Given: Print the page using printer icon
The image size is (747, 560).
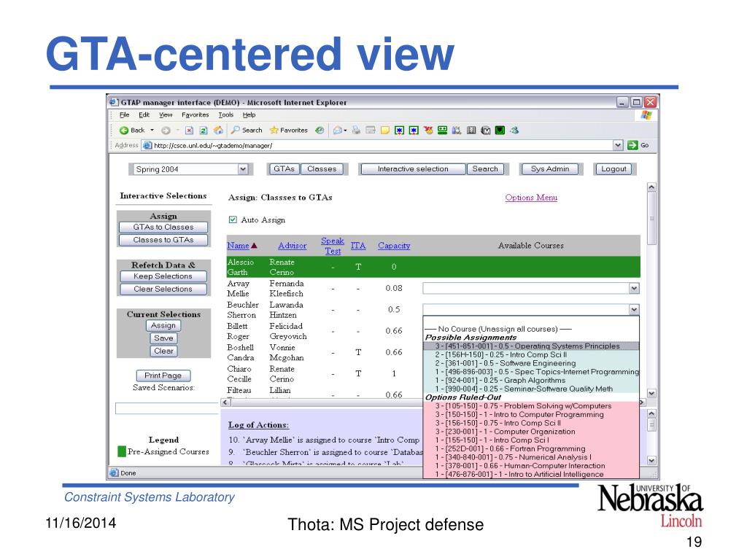Looking at the screenshot, I should pos(356,130).
